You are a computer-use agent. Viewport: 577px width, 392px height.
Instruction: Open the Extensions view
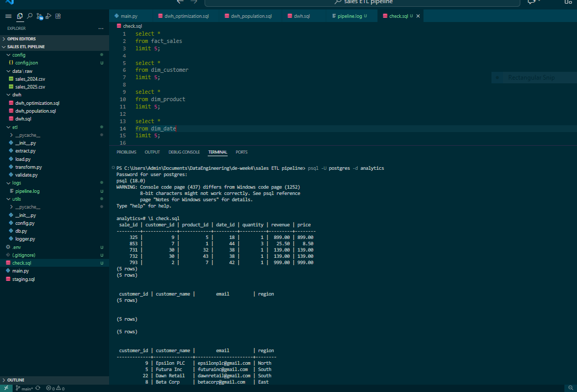point(58,16)
